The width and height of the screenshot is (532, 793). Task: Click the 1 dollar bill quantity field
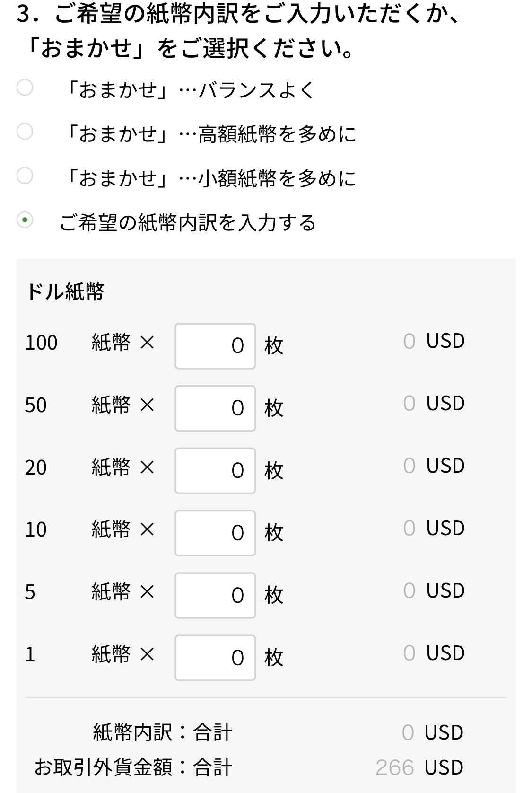click(x=215, y=658)
